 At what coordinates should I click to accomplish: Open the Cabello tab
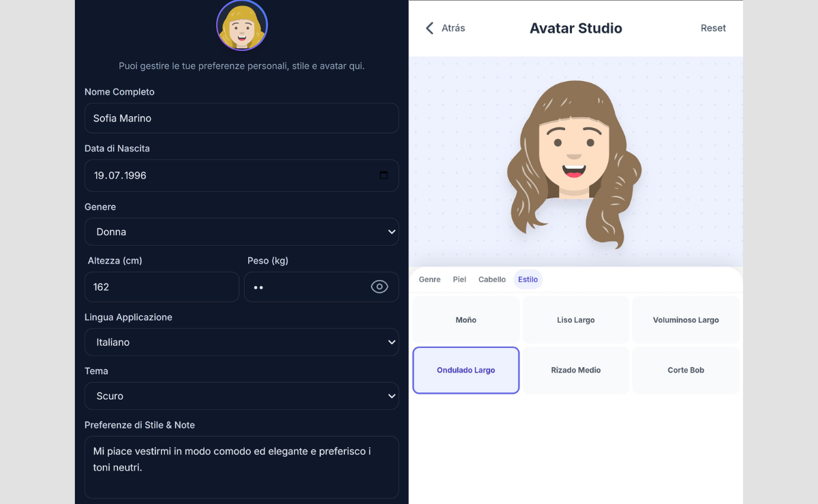click(492, 279)
